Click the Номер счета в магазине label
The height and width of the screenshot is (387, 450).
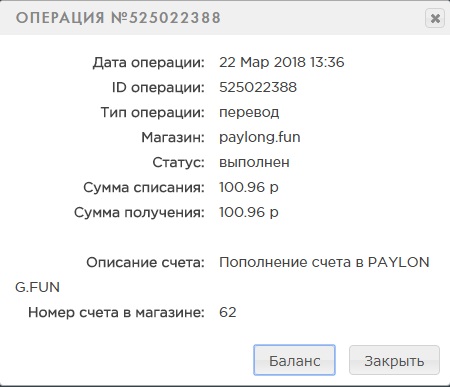point(116,313)
